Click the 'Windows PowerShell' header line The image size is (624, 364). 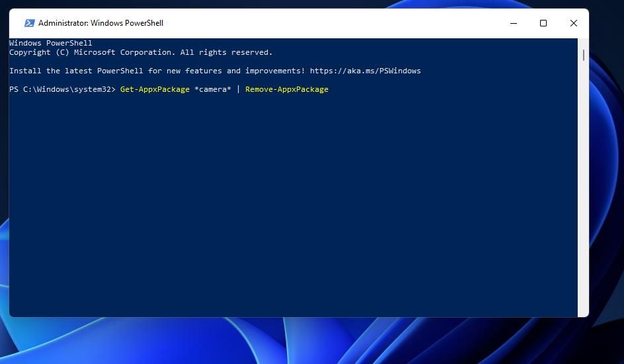50,43
